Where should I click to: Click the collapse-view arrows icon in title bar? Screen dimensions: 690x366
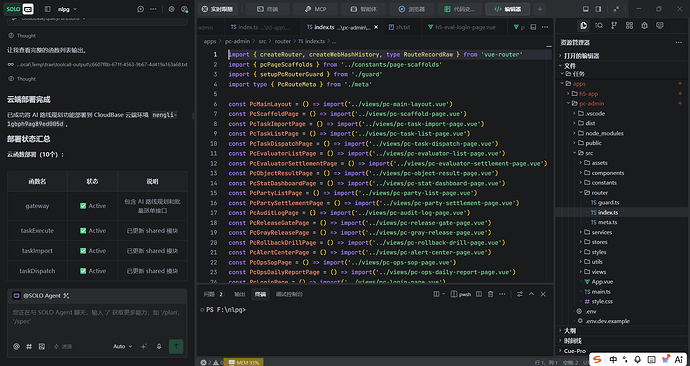coord(617,9)
